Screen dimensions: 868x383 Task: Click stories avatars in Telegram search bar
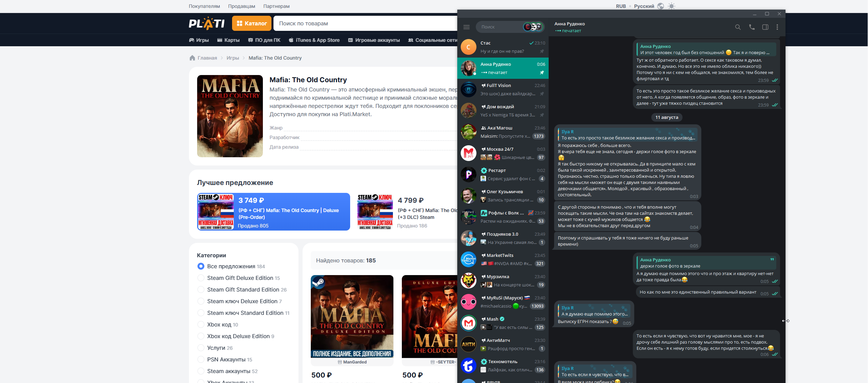click(x=533, y=27)
